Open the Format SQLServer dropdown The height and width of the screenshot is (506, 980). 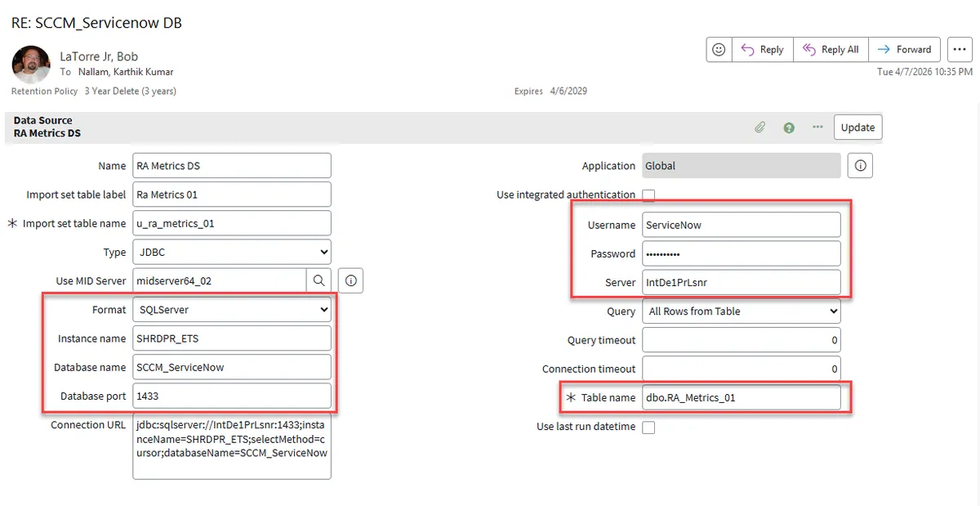tap(232, 310)
